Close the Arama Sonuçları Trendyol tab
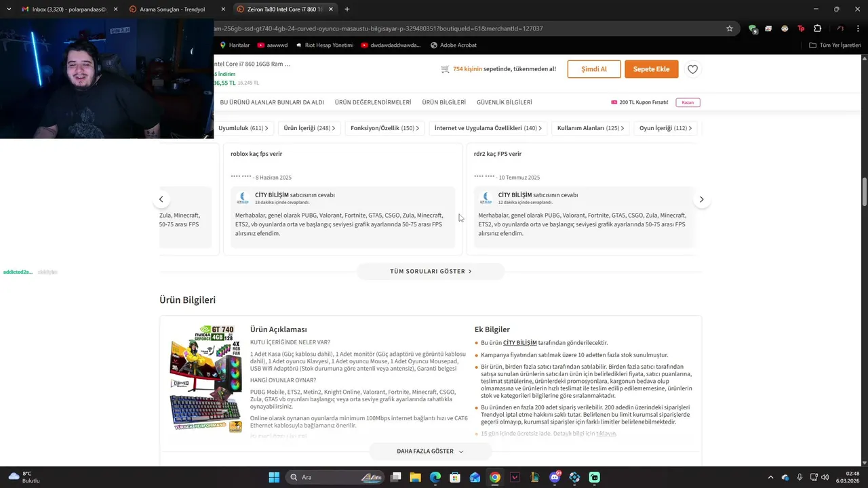Viewport: 868px width, 488px height. [x=223, y=9]
